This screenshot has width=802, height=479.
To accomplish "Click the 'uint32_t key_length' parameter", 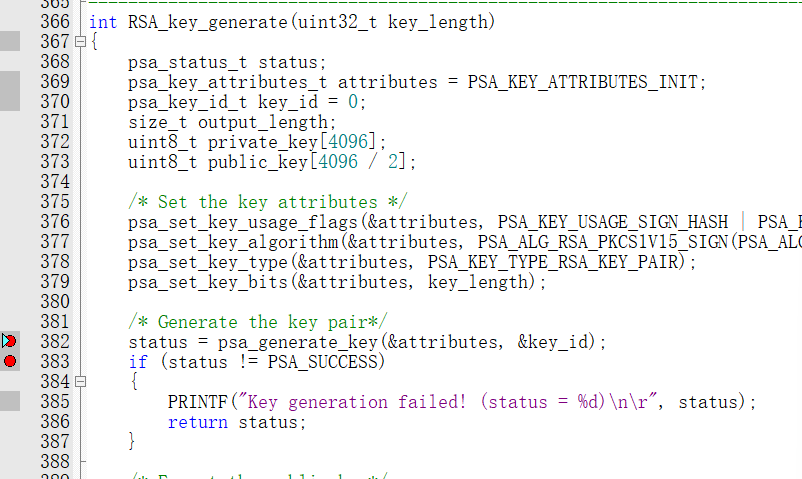I will [x=392, y=22].
